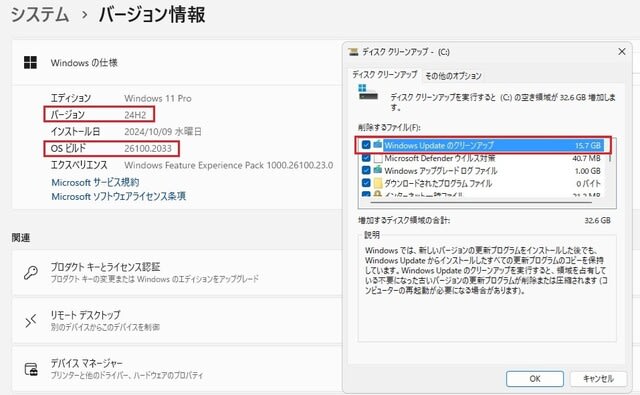Click the drive icon in Disk Cleanup dialog

(368, 93)
